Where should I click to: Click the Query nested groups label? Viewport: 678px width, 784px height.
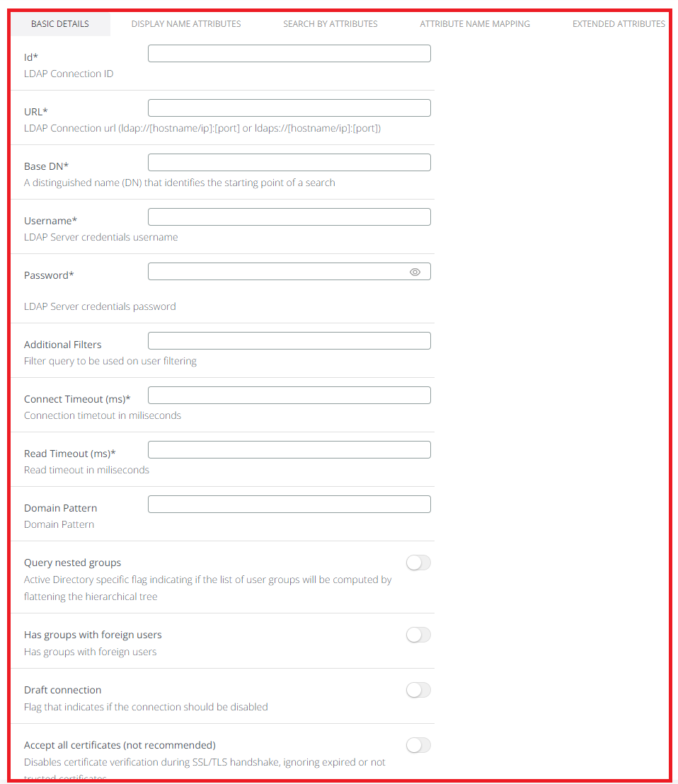click(x=73, y=563)
